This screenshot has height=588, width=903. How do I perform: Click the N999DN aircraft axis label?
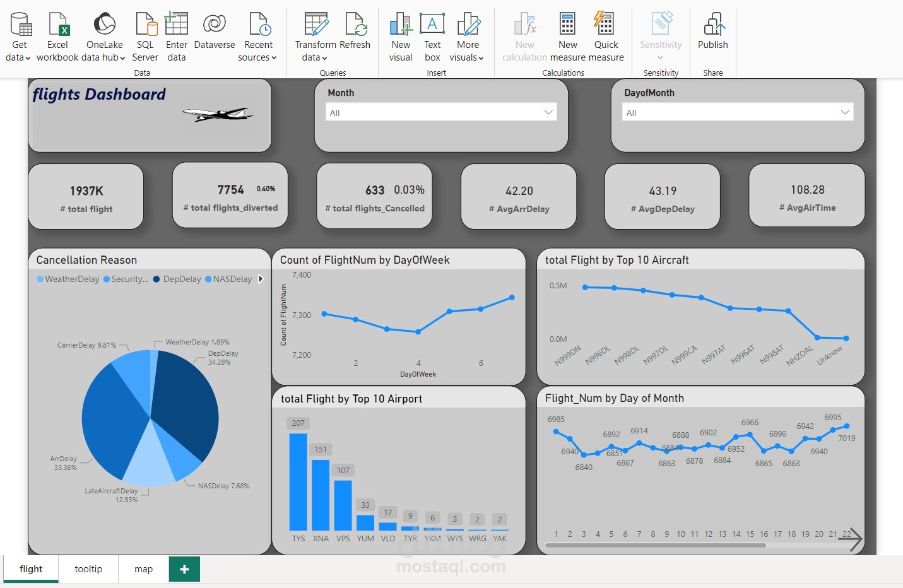point(568,356)
